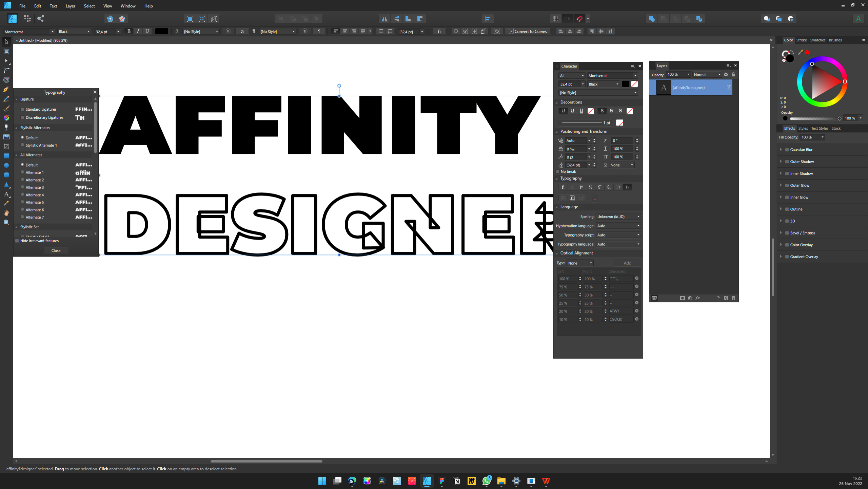Enable the Outer Shadow effect checkbox

click(x=787, y=162)
